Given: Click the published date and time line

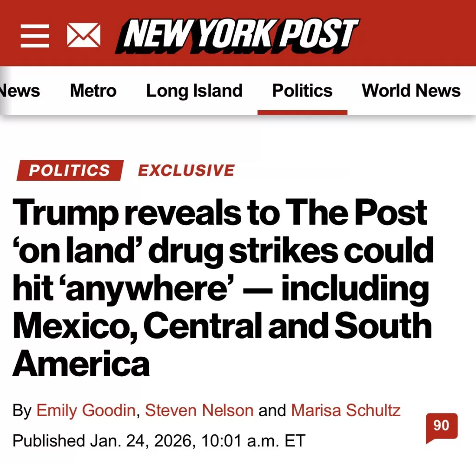Looking at the screenshot, I should (158, 440).
